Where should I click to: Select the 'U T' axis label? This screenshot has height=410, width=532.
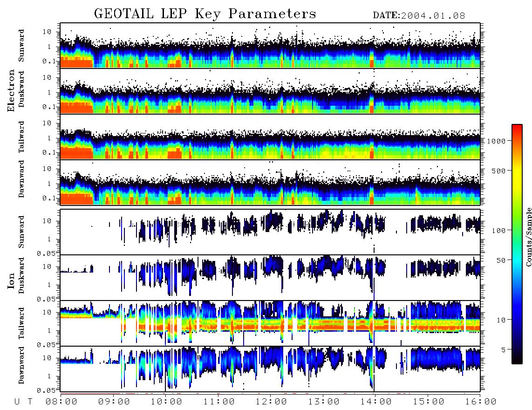coord(23,402)
